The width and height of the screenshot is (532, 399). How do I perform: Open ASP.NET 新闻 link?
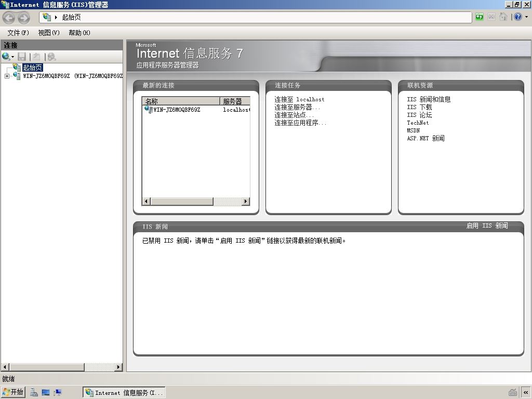426,138
